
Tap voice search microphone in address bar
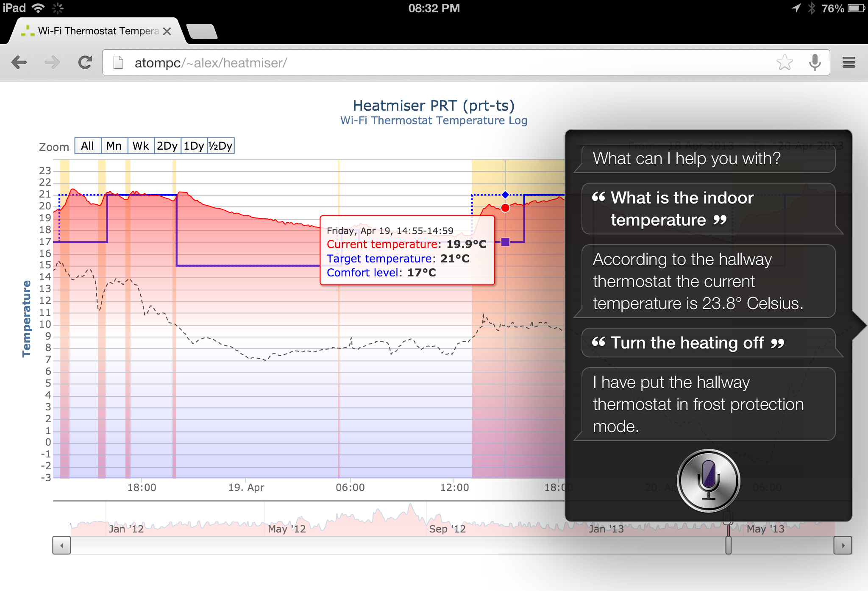[x=814, y=63]
